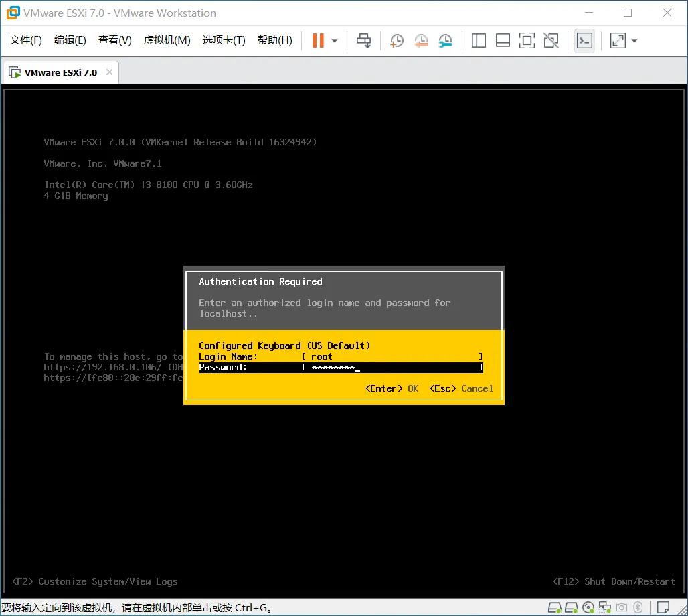Open the 查看(V) menu
The width and height of the screenshot is (688, 616).
(x=115, y=40)
